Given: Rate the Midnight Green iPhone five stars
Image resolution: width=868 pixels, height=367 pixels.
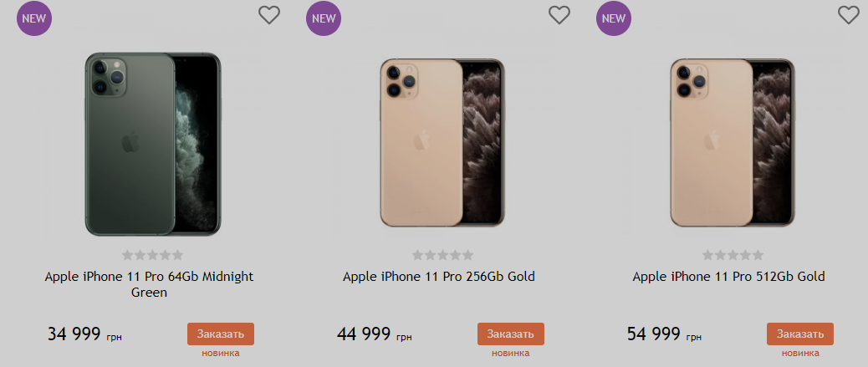Looking at the screenshot, I should (x=177, y=255).
